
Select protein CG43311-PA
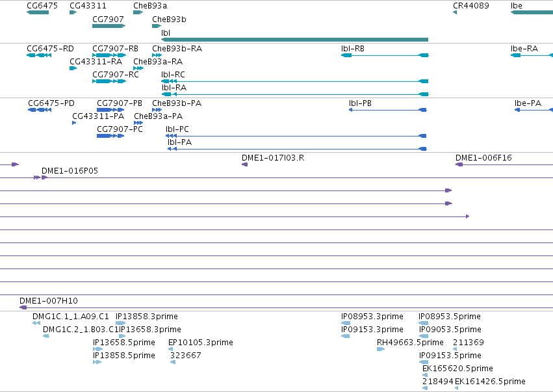tap(74, 123)
